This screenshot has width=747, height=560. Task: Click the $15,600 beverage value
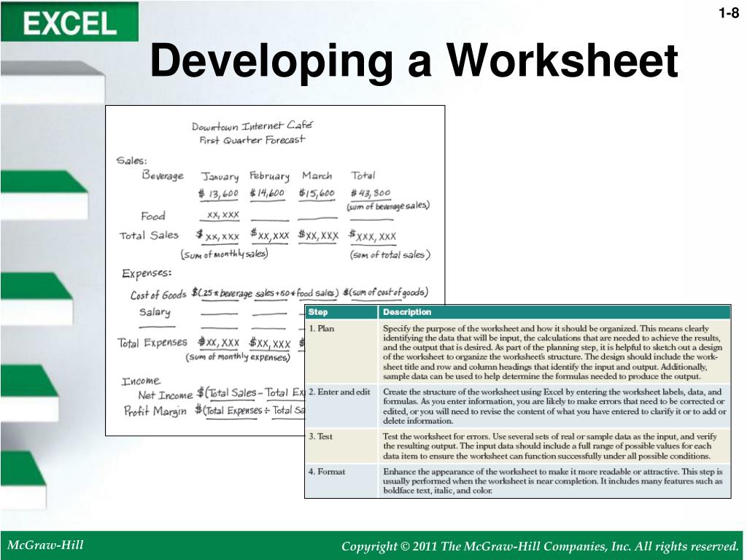coord(317,193)
